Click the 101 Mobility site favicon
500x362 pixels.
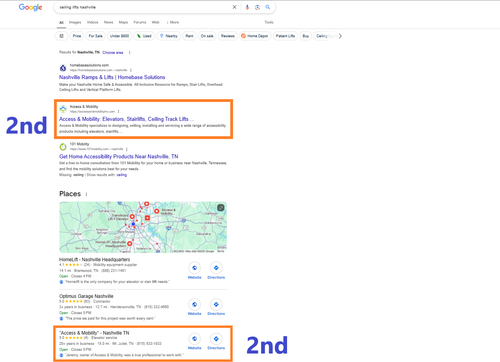click(63, 147)
